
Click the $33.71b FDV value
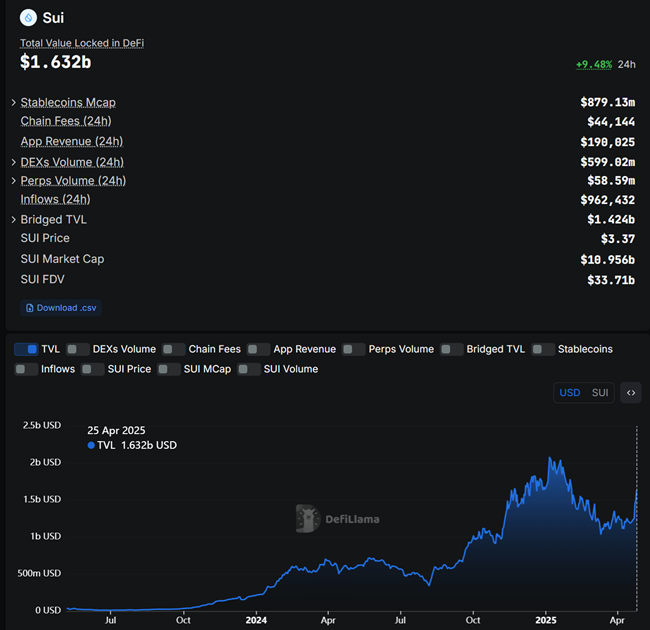point(611,281)
